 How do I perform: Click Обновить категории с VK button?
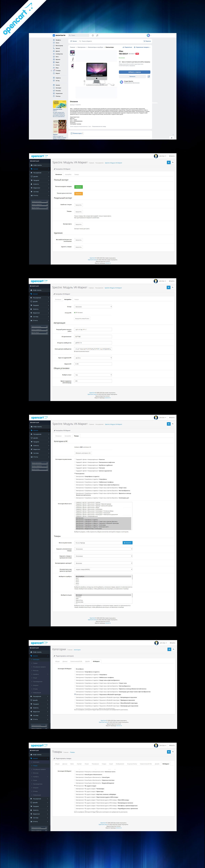[83, 453]
